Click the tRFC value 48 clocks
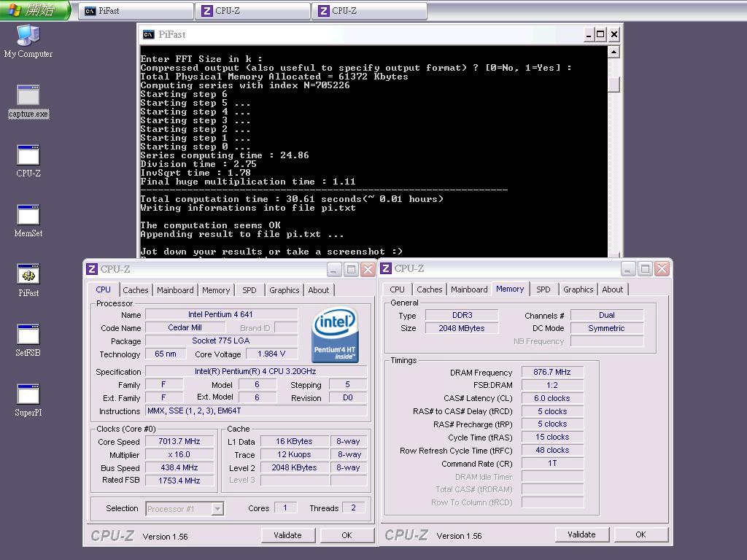The image size is (747, 560). (x=552, y=450)
